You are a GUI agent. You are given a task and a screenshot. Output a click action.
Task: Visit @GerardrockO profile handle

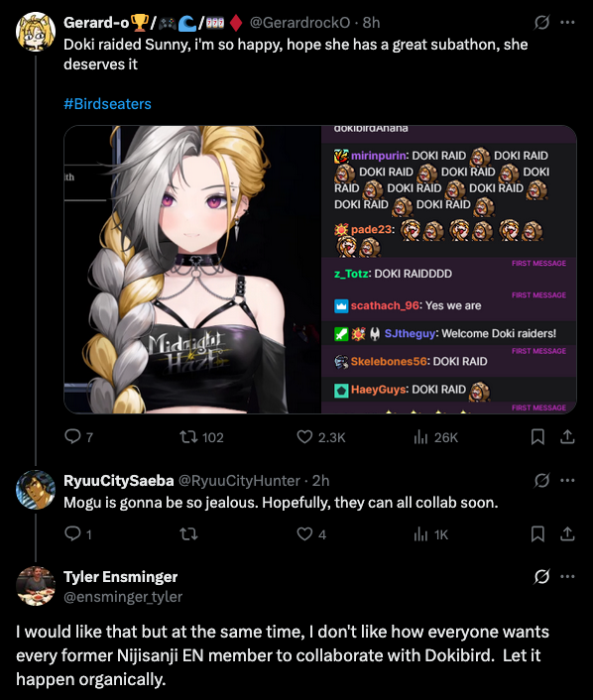tap(299, 23)
